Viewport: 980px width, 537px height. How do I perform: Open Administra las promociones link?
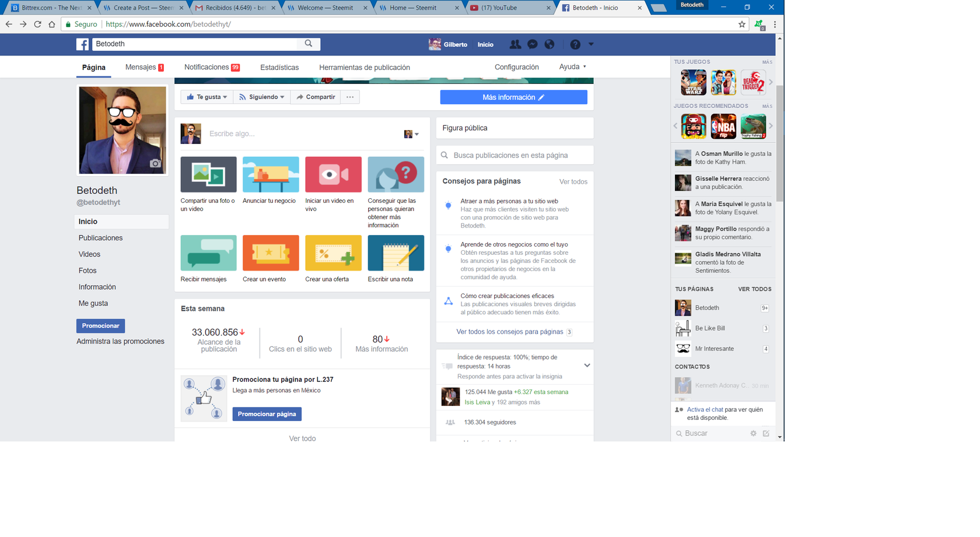coord(120,341)
